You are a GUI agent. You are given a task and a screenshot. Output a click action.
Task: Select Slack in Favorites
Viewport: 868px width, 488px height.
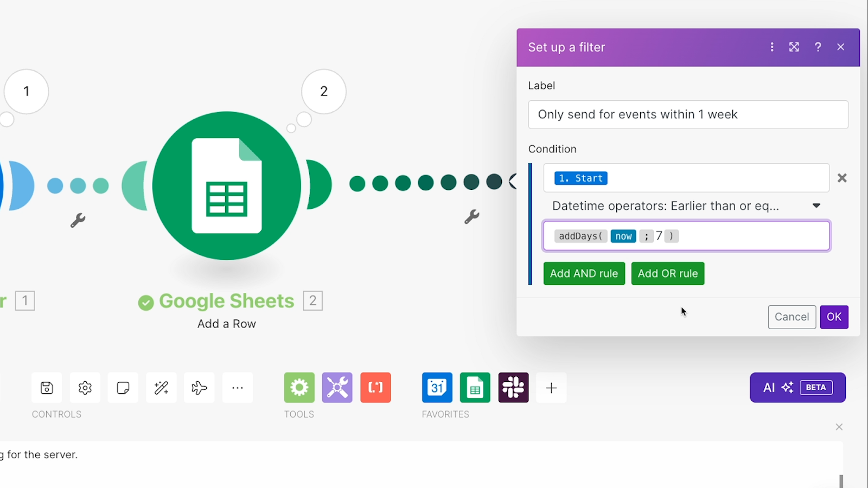point(513,388)
